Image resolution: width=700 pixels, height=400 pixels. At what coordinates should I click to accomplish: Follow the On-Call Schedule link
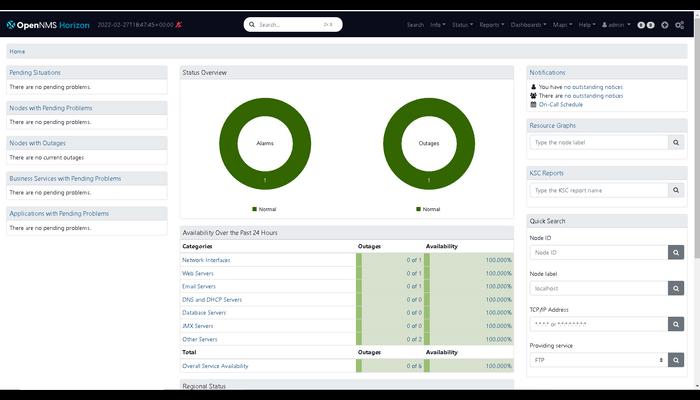click(x=560, y=104)
